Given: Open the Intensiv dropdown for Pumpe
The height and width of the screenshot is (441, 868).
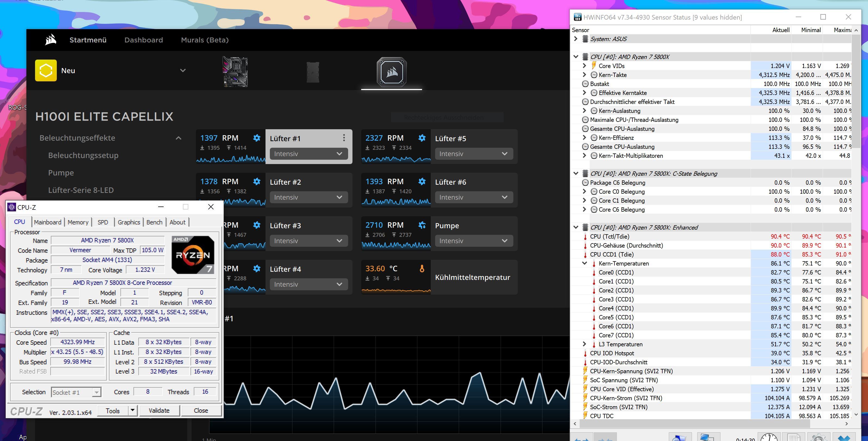Looking at the screenshot, I should tap(474, 241).
